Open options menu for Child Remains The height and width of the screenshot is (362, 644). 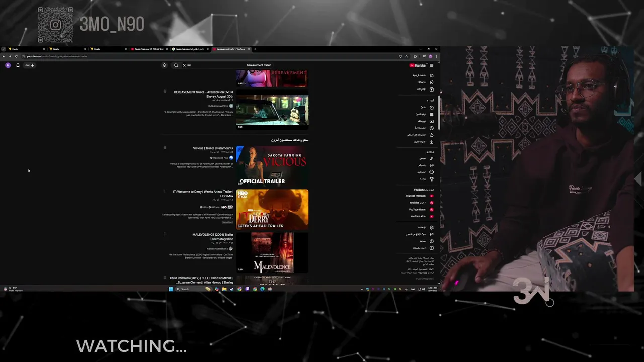point(165,278)
